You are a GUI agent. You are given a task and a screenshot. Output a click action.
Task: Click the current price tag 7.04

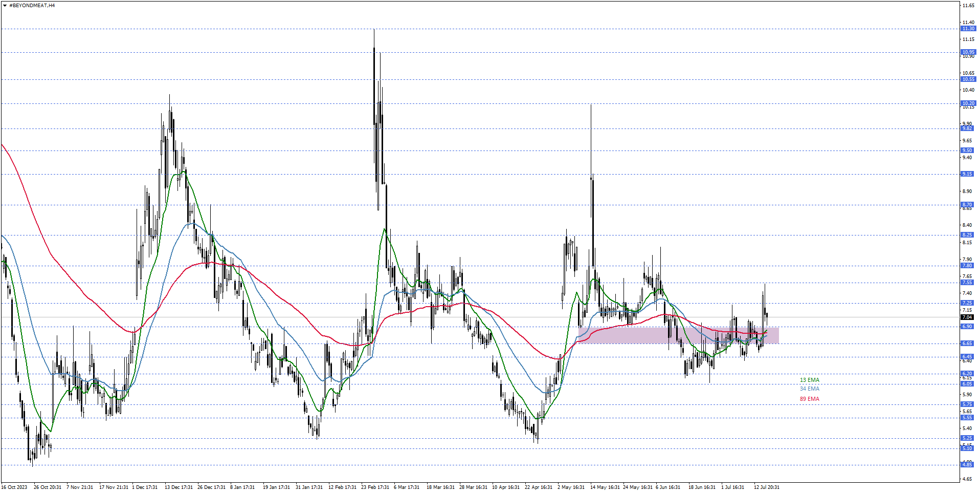(x=968, y=317)
